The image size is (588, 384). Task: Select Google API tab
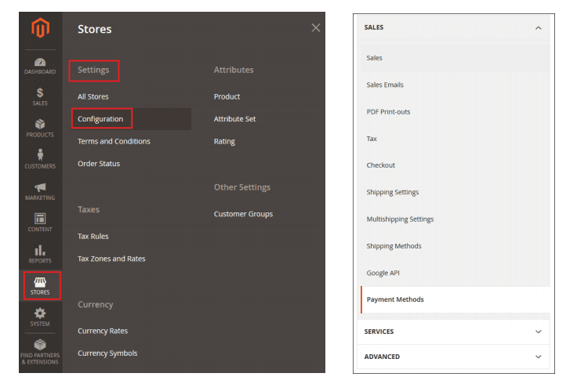pyautogui.click(x=456, y=273)
